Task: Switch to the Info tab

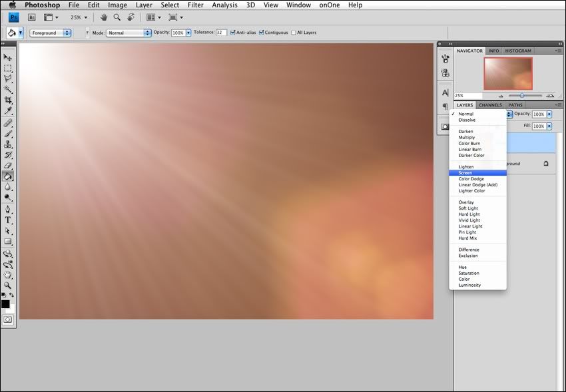Action: pos(493,51)
